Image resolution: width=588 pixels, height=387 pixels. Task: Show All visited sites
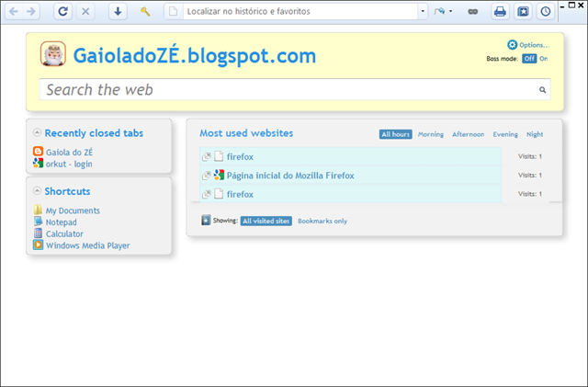coord(266,222)
